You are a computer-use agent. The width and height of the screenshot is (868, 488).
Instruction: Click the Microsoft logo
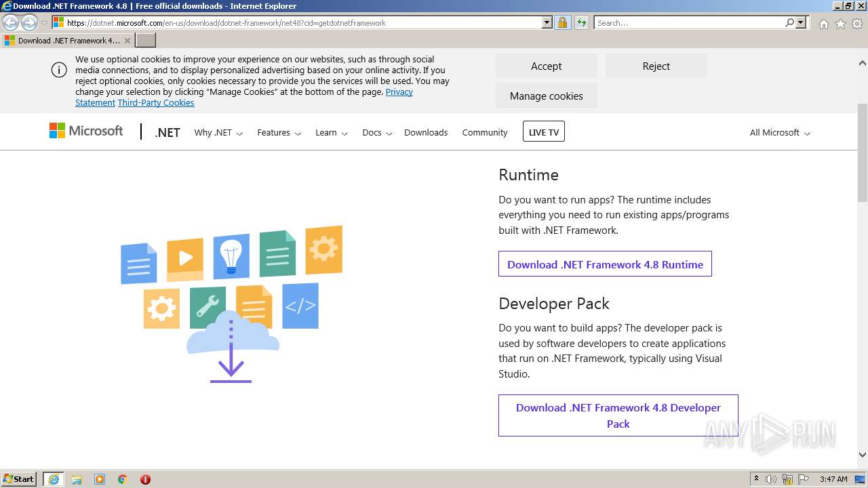pyautogui.click(x=86, y=131)
